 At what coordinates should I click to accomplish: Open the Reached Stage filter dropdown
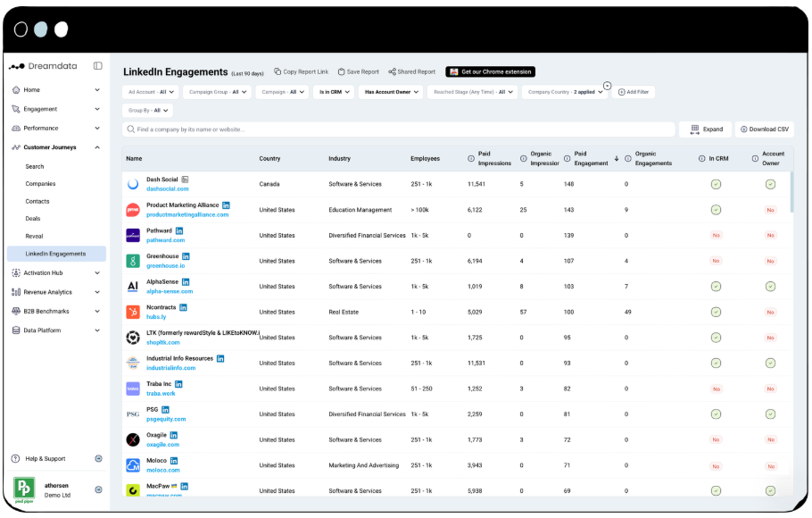click(x=472, y=92)
